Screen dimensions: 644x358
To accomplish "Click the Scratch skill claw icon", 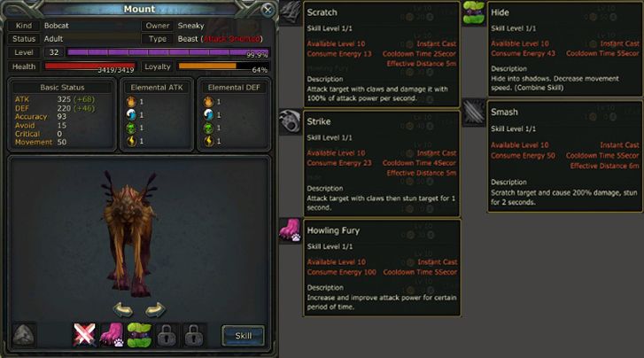I will pyautogui.click(x=291, y=12).
